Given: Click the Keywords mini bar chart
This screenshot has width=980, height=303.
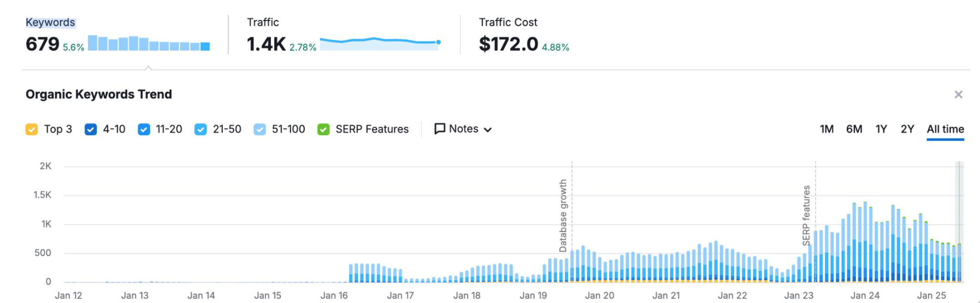Looking at the screenshot, I should (149, 44).
